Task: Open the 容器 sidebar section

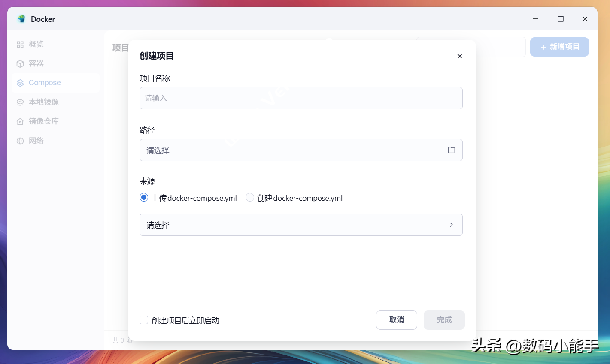Action: pos(56,63)
